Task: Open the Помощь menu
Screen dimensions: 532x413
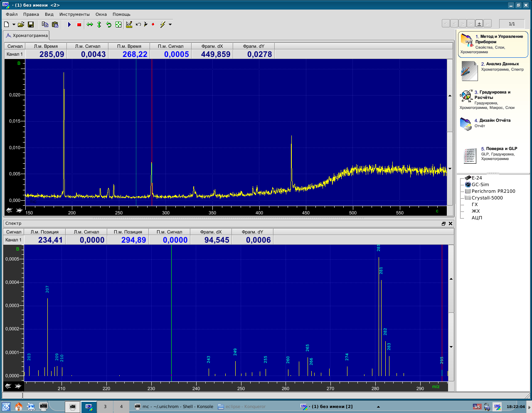Action: 121,14
